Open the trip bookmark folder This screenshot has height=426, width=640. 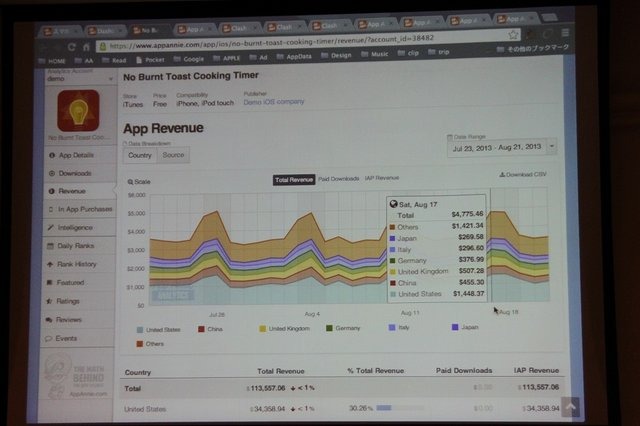pos(439,52)
